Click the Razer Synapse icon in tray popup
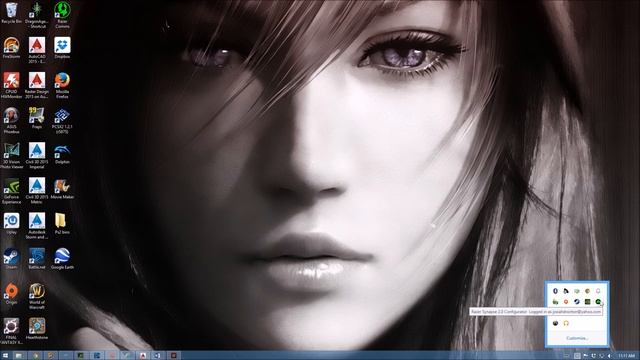Viewport: 640px width, 360px height. point(598,302)
